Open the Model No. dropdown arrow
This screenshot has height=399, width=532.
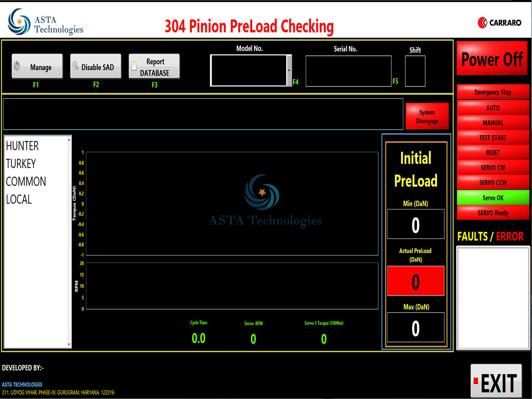click(x=289, y=71)
